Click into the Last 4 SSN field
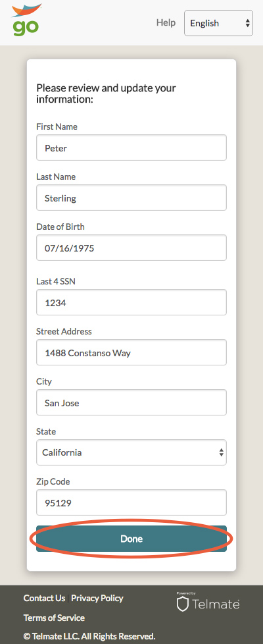The height and width of the screenshot is (644, 263). click(131, 302)
